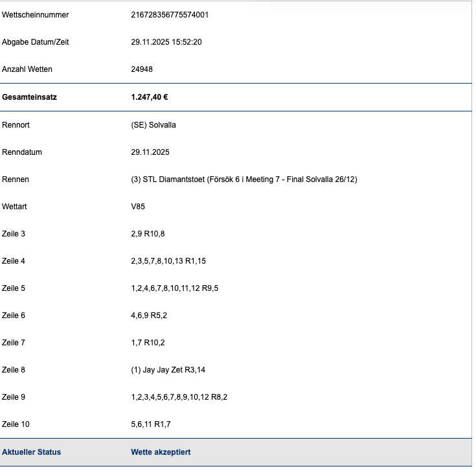Click the Wette akzeptiert status text
Screen dimensions: 476x471
(161, 452)
